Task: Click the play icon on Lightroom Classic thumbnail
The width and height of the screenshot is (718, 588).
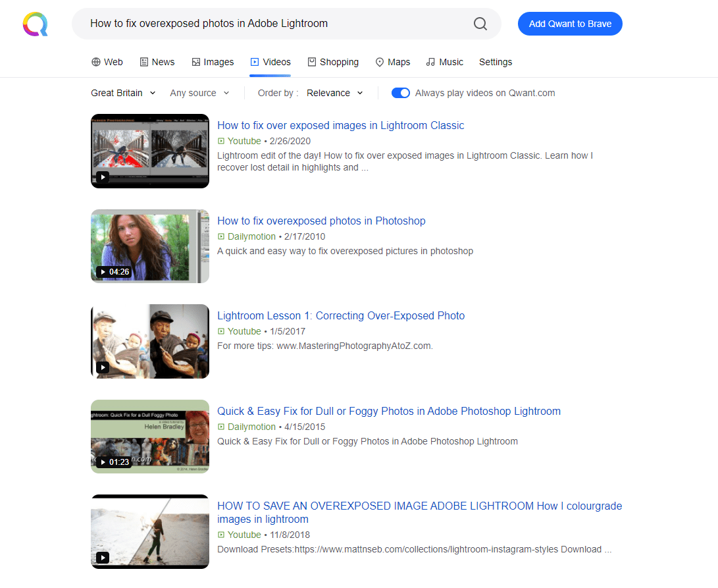Action: point(103,177)
